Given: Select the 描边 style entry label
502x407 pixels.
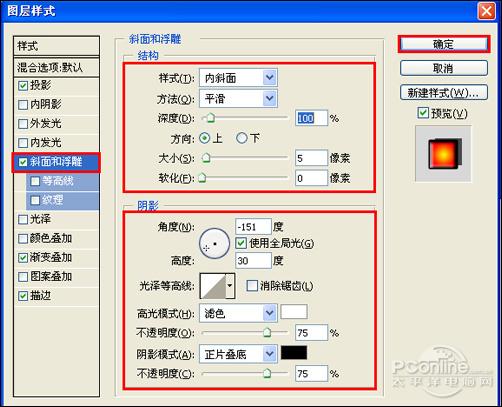Looking at the screenshot, I should coord(41,296).
